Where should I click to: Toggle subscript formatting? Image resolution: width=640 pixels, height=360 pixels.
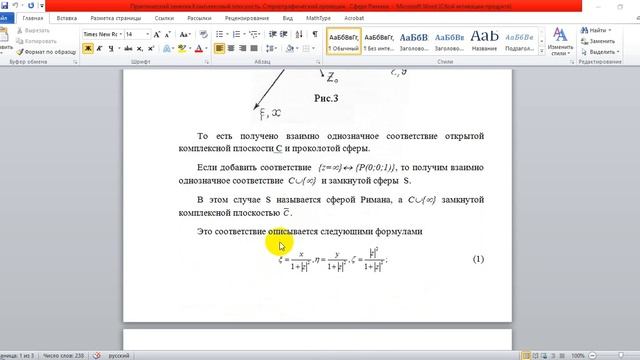click(x=140, y=49)
